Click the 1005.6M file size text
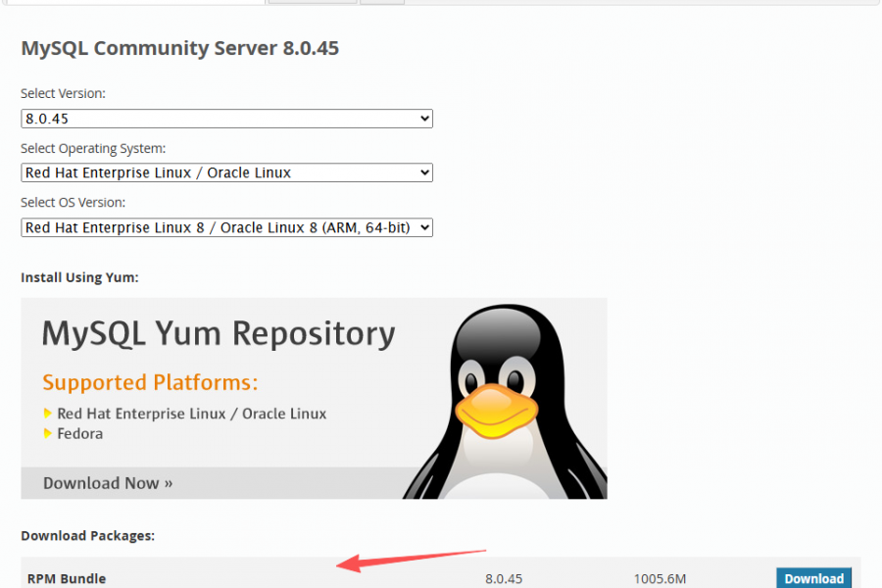The image size is (882, 588). 658,578
